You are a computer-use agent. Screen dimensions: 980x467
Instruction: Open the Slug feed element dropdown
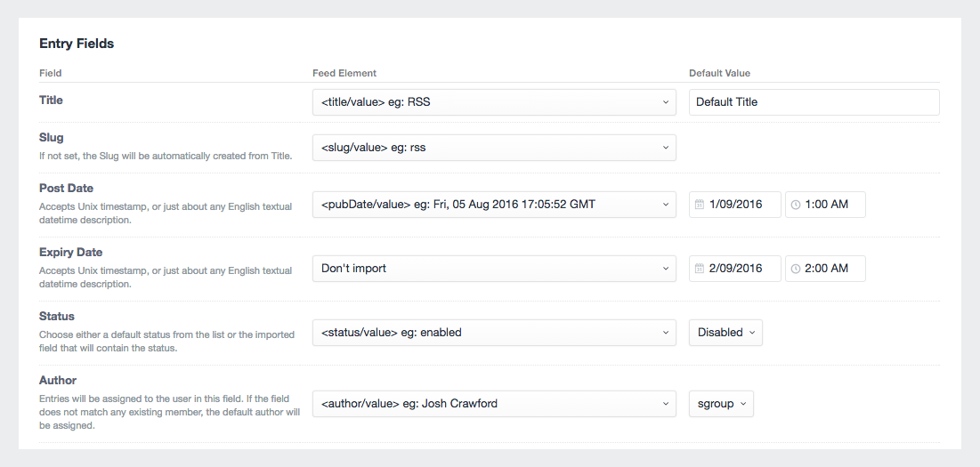(x=494, y=148)
